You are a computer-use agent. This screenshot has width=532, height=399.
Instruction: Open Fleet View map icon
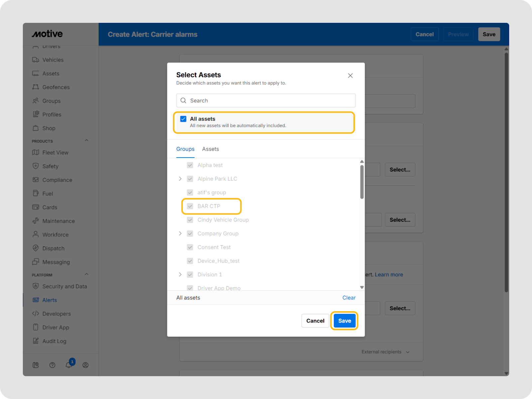(36, 153)
